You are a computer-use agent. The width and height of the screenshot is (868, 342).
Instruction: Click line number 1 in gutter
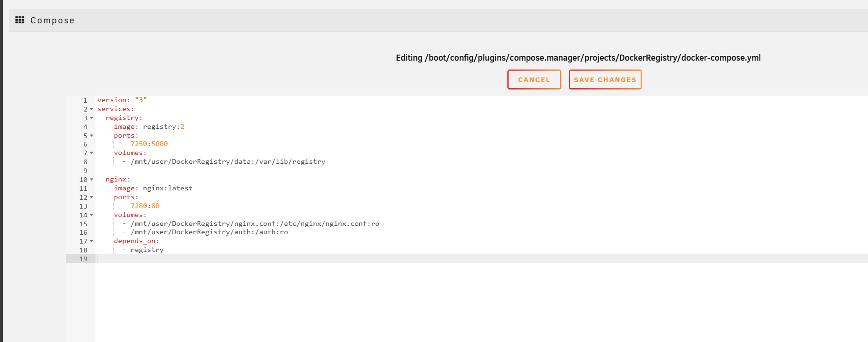tap(85, 100)
